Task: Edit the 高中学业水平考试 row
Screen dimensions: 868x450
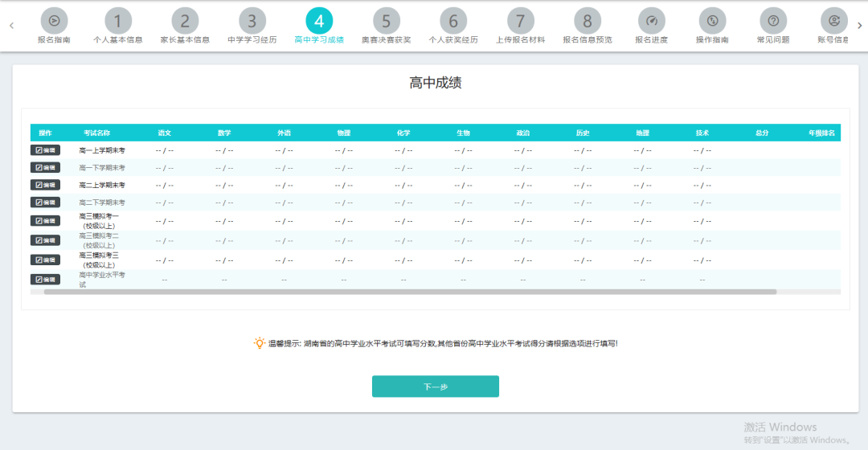Action: click(45, 280)
